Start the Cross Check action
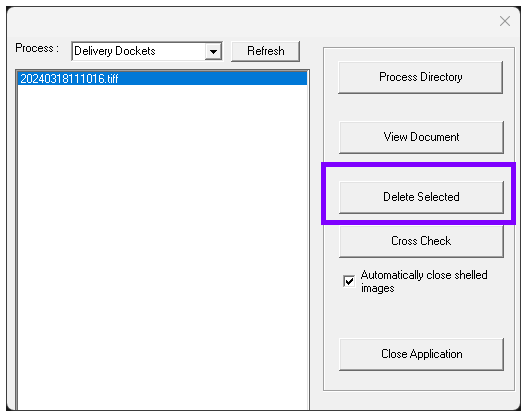Screen dimensions: 526x420 (x=421, y=241)
